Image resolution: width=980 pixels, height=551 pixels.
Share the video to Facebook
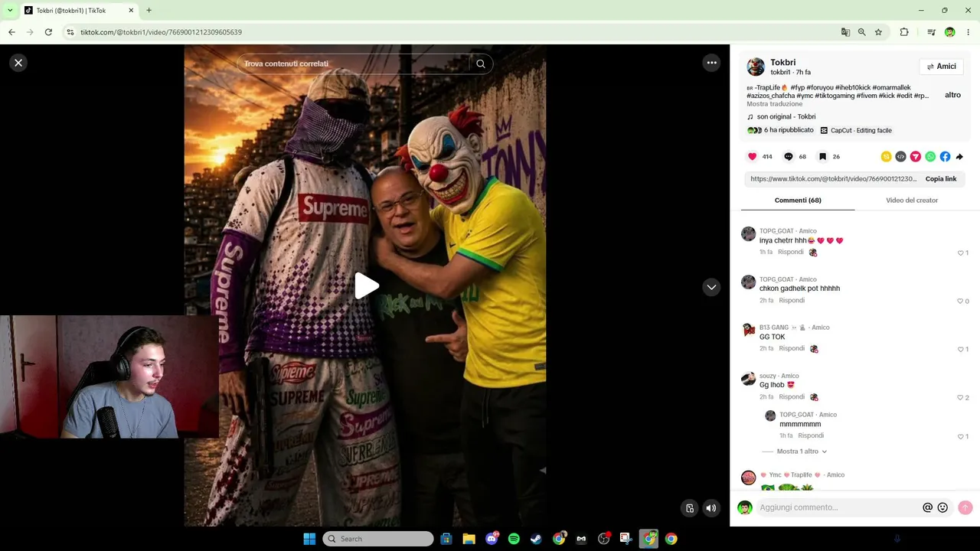coord(945,156)
